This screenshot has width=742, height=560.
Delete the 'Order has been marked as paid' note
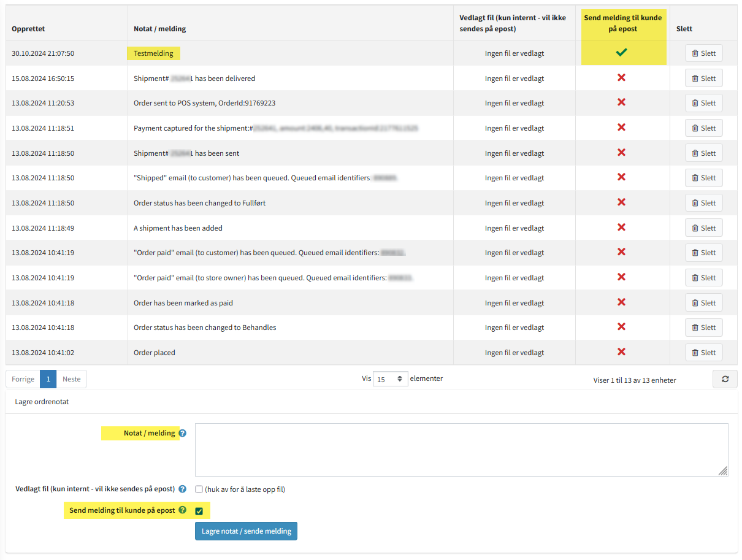[x=703, y=303]
